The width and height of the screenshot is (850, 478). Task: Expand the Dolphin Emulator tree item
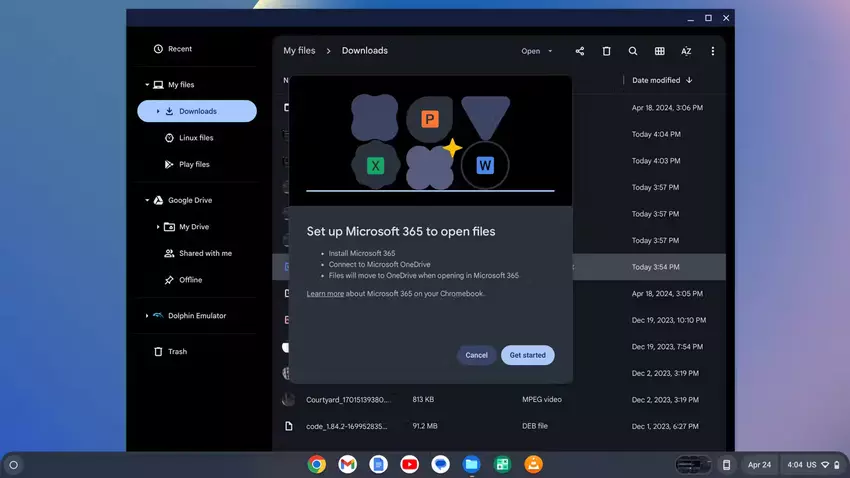147,316
